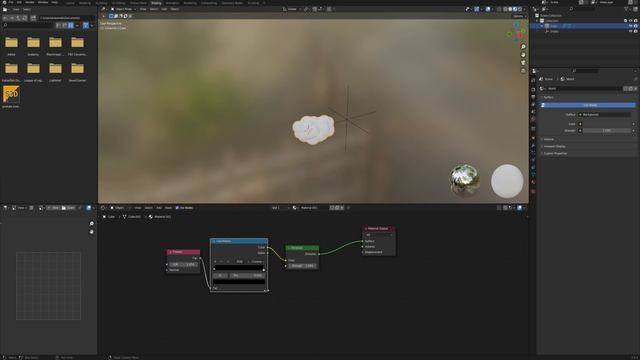Click the outliner filter funnel icon

pos(627,9)
